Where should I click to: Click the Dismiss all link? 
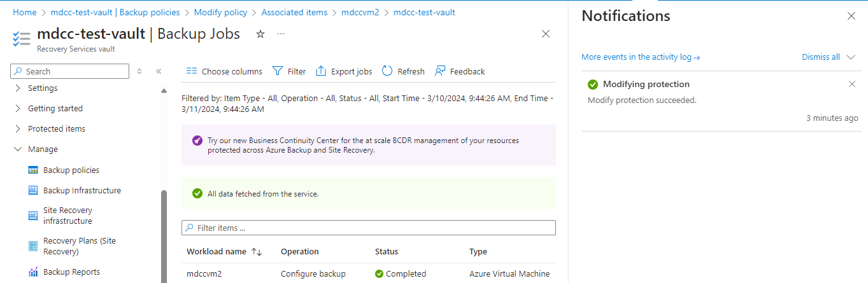click(820, 57)
